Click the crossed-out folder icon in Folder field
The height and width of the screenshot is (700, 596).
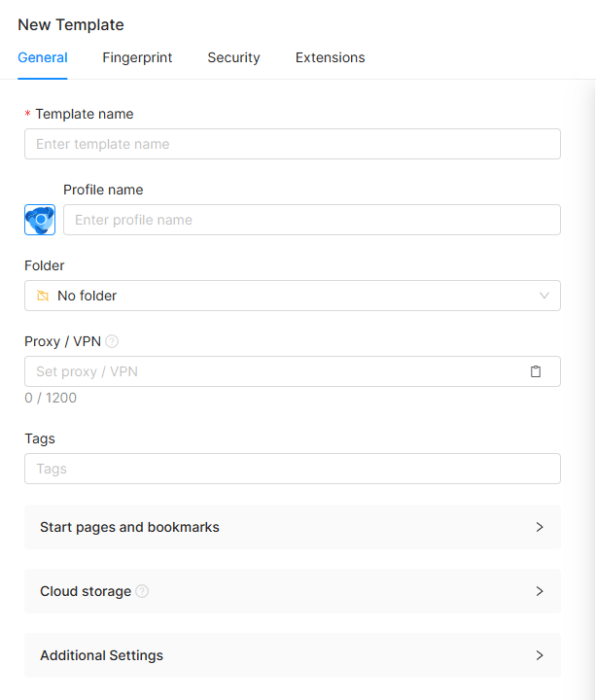[43, 296]
